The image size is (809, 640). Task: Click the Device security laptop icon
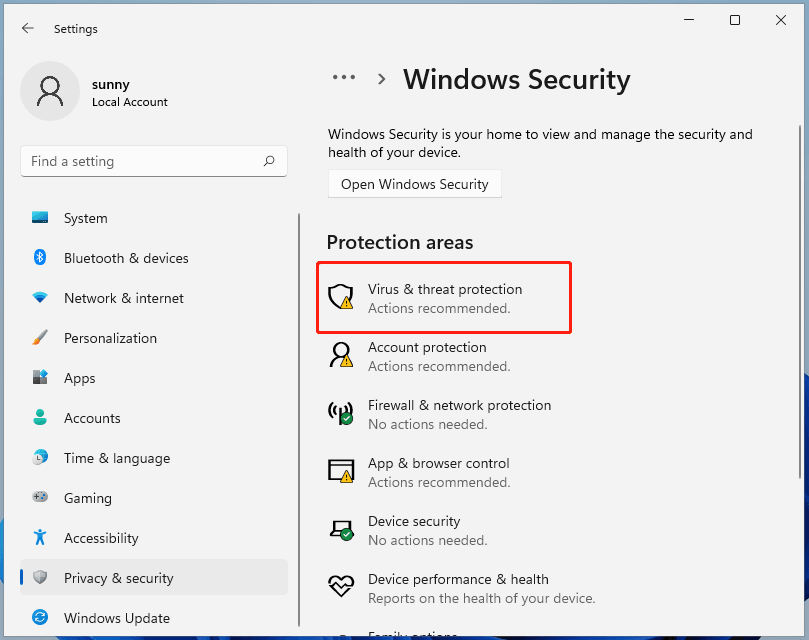[x=341, y=529]
